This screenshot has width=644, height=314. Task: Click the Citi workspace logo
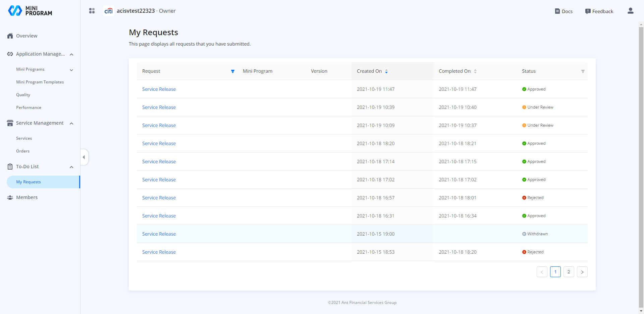pos(108,11)
